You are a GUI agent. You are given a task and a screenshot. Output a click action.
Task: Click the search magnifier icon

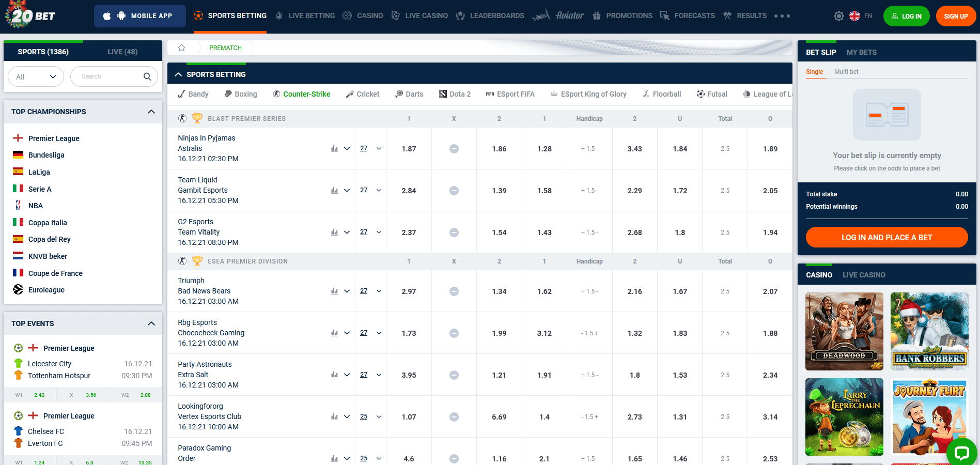pos(147,76)
